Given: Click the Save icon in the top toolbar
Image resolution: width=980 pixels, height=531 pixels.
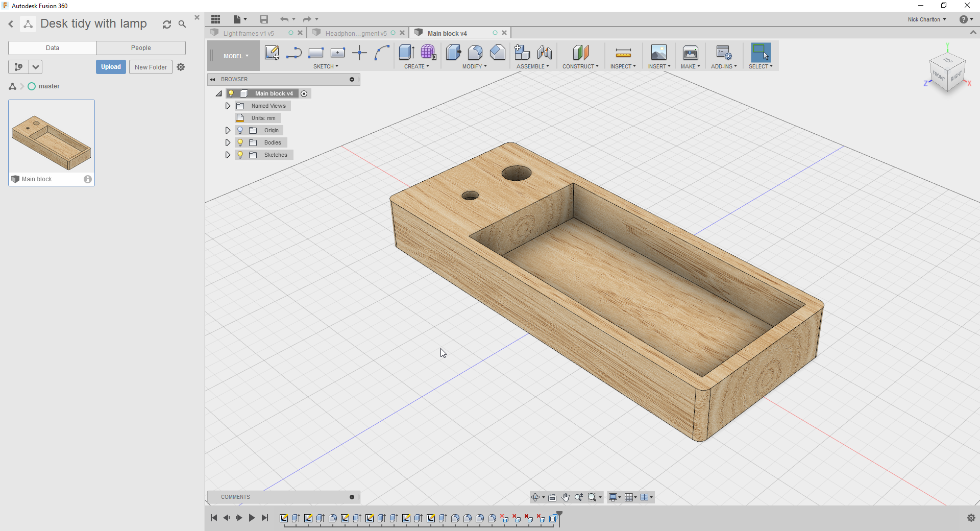Looking at the screenshot, I should click(x=264, y=19).
